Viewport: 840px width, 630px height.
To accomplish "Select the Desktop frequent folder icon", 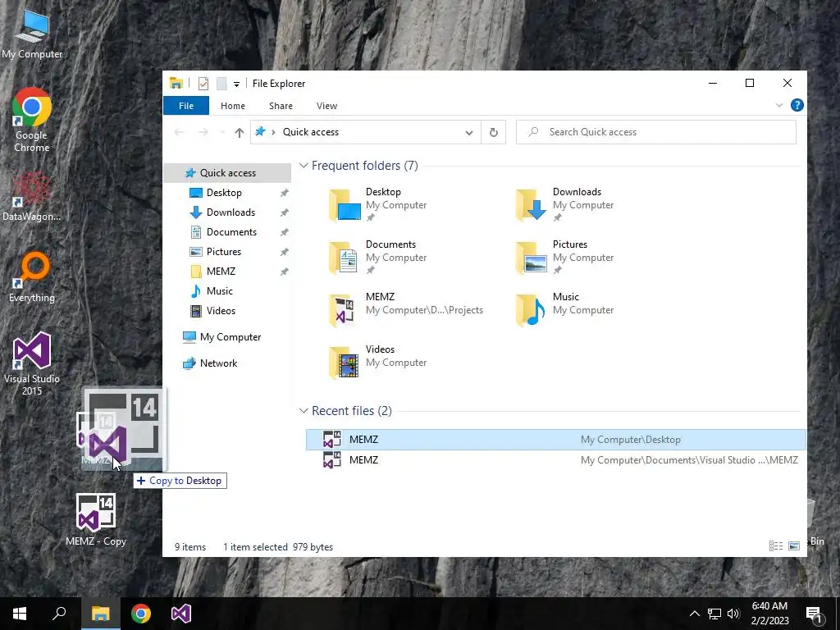I will click(345, 204).
